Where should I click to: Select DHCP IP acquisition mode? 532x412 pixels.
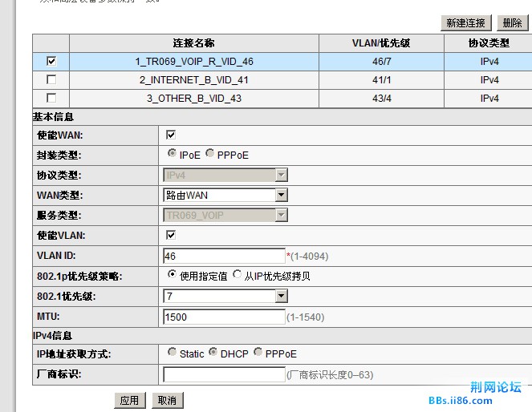[x=213, y=353]
